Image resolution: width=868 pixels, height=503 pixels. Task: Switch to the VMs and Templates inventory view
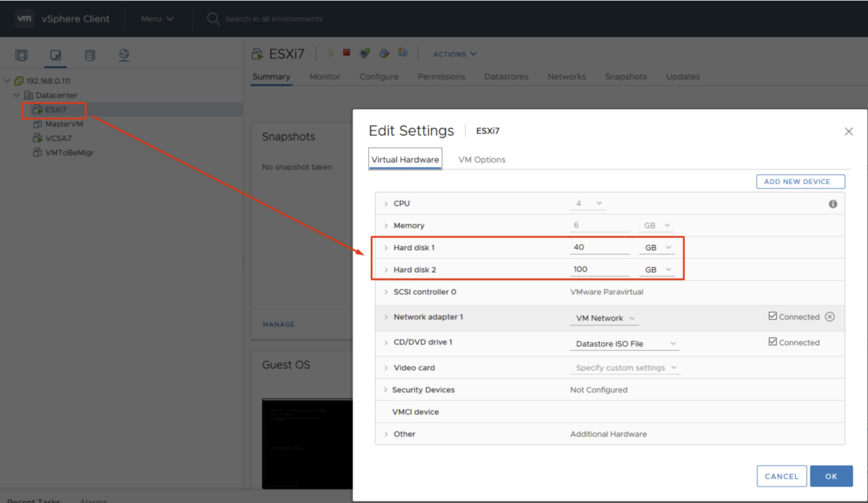[x=55, y=55]
